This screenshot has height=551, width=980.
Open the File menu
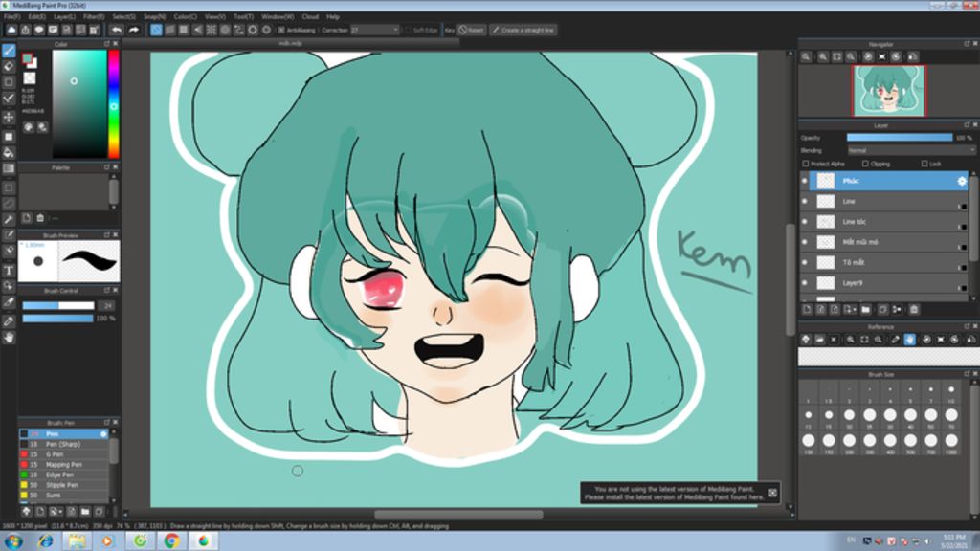(x=11, y=17)
